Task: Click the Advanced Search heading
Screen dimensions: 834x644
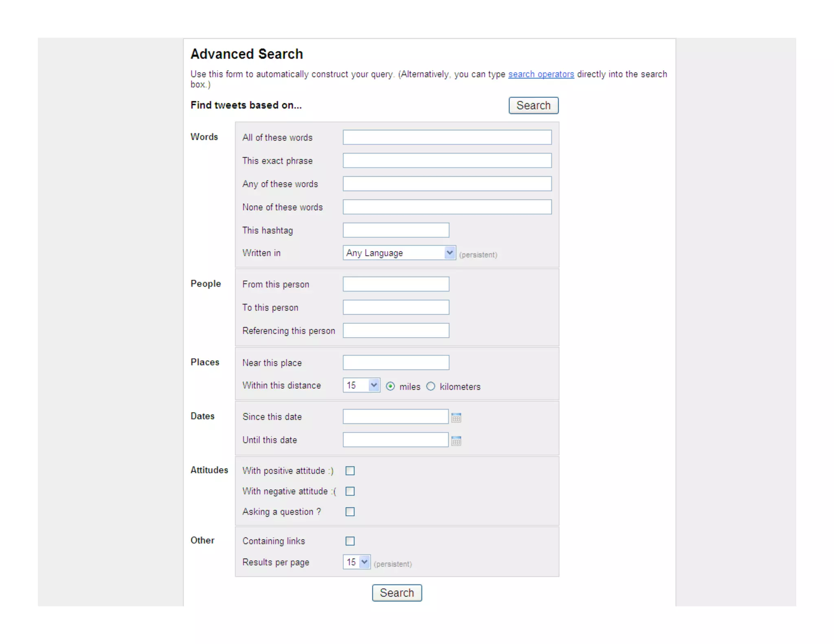Action: tap(247, 54)
